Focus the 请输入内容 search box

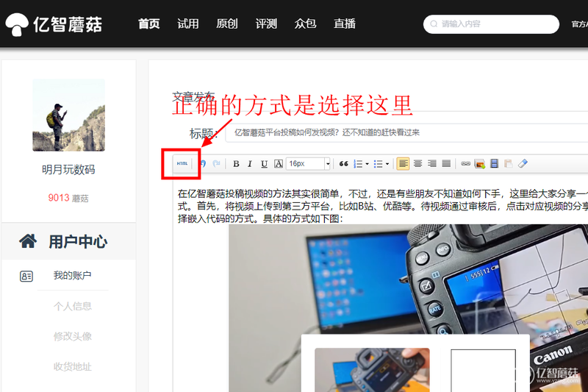point(491,24)
